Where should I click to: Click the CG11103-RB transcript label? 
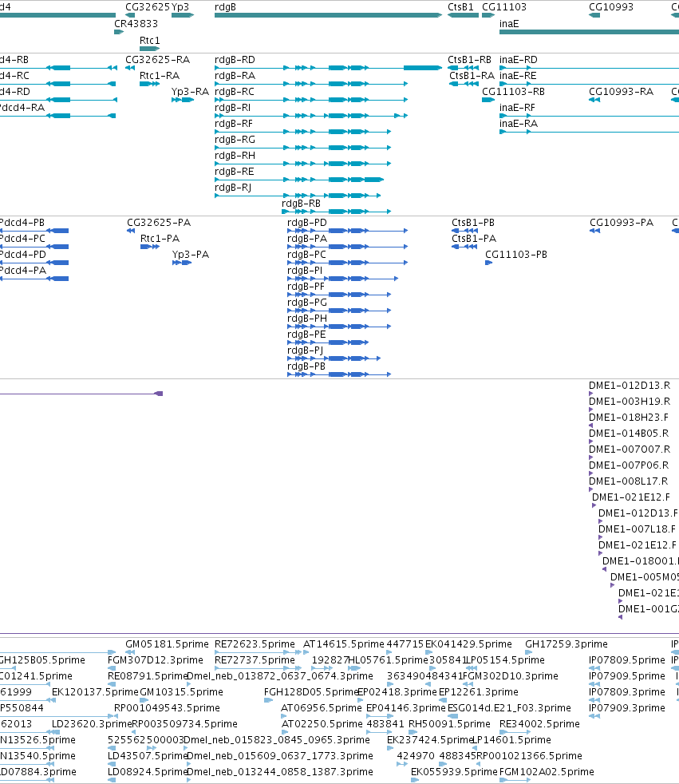tap(514, 92)
